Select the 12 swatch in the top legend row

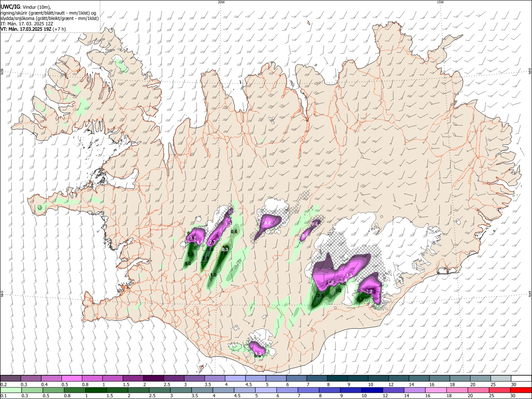[x=399, y=379]
